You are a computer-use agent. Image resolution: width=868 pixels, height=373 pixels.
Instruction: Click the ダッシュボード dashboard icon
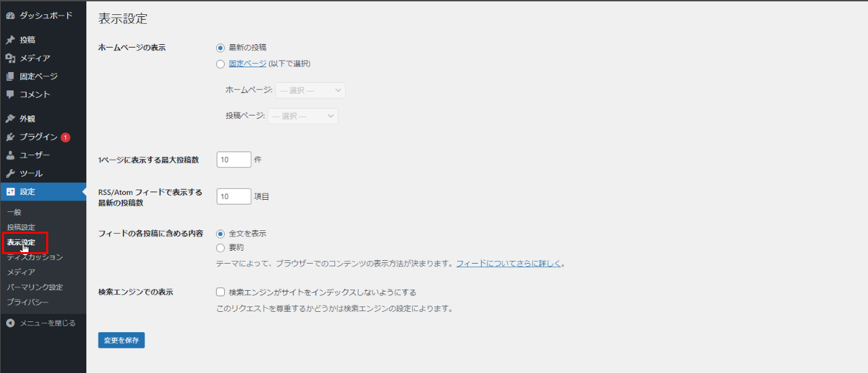click(10, 16)
